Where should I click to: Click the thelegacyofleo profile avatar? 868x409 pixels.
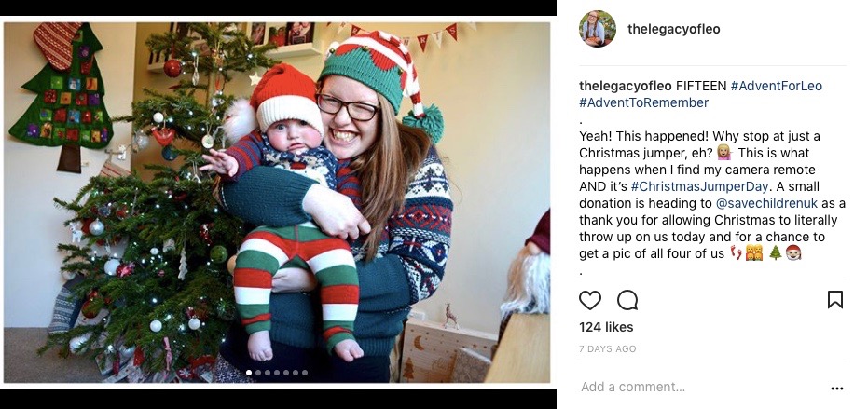597,29
